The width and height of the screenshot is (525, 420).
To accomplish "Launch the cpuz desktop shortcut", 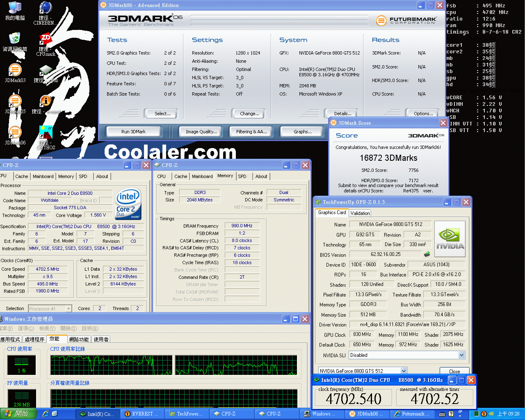I will pyautogui.click(x=46, y=74).
